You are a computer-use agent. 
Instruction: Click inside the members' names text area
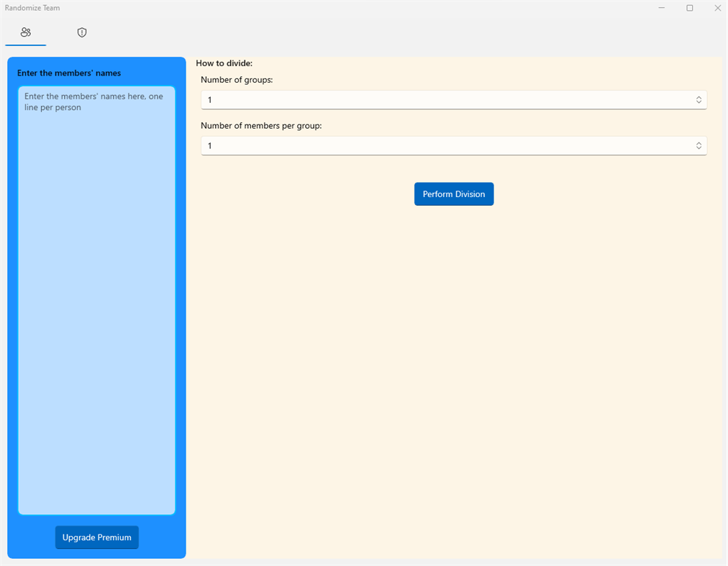point(96,302)
